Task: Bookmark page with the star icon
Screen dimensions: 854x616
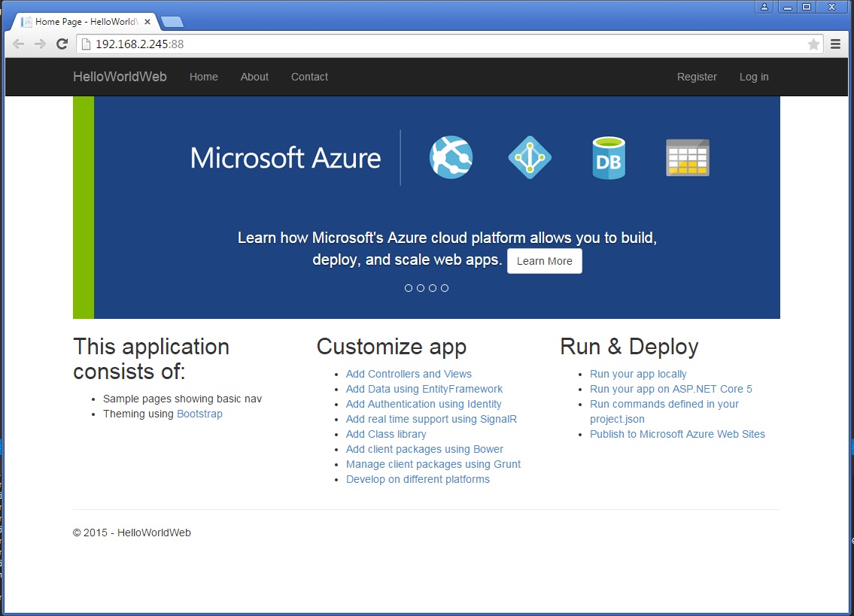Action: (813, 44)
